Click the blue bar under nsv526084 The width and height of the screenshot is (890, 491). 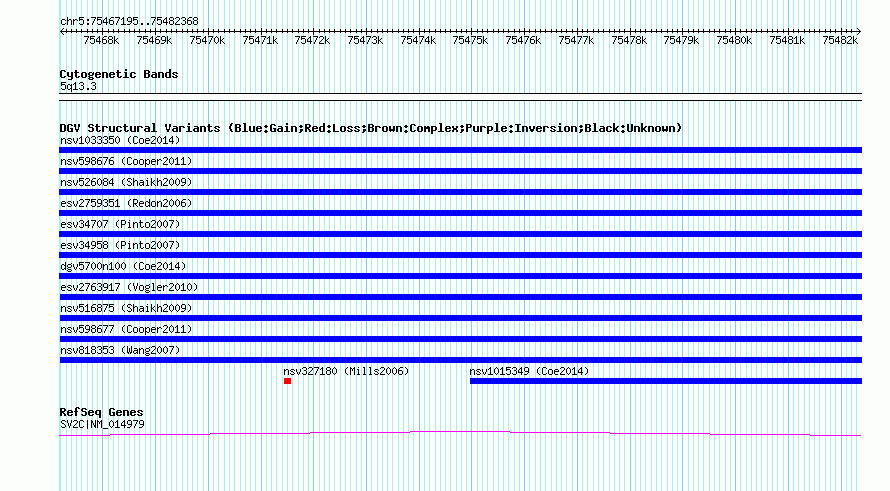pos(460,192)
